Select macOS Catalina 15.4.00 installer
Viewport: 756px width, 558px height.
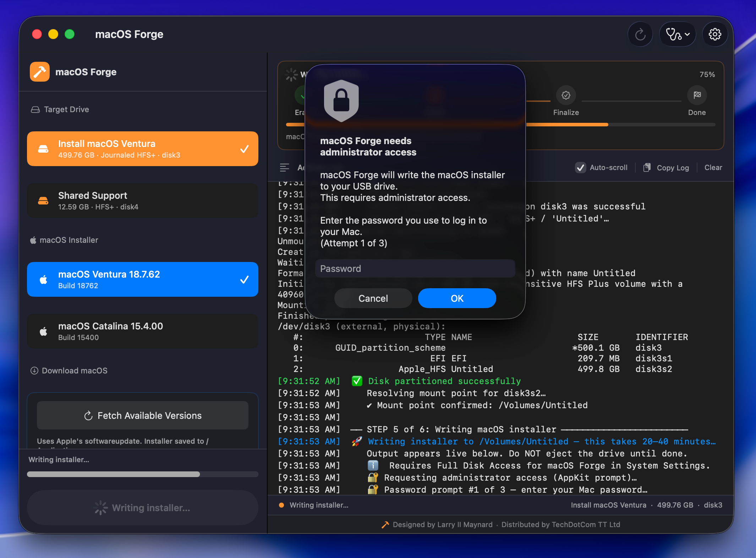143,331
